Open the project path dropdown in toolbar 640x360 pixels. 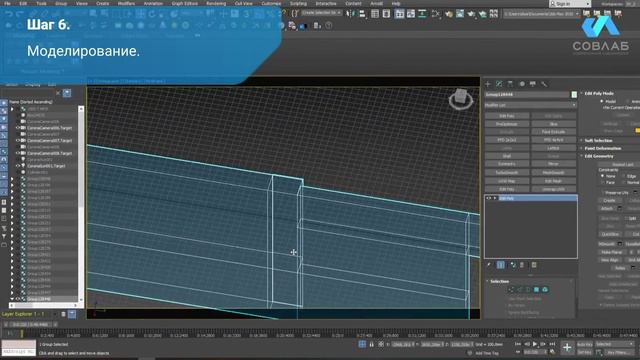tap(541, 14)
